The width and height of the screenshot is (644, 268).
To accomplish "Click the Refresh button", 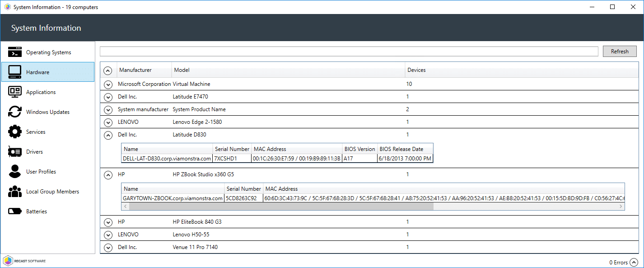I will pos(620,51).
